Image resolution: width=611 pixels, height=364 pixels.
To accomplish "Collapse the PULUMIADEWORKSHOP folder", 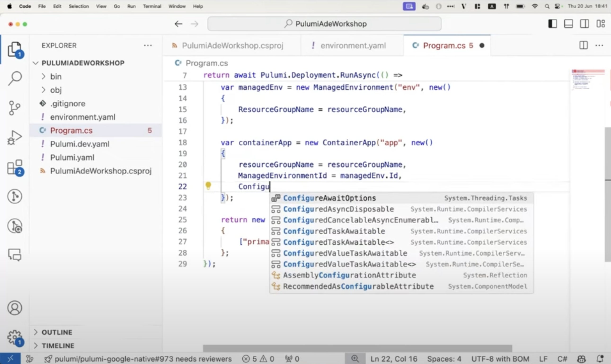I will pyautogui.click(x=35, y=63).
